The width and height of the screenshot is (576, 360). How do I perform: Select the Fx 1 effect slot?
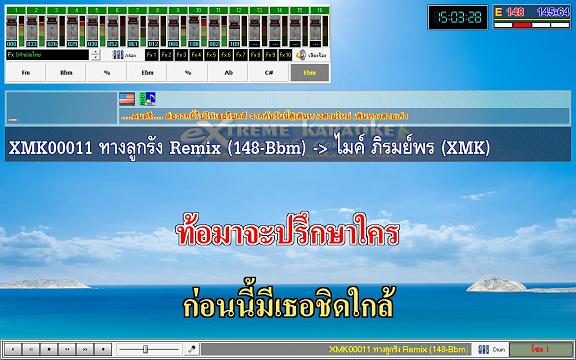click(152, 55)
